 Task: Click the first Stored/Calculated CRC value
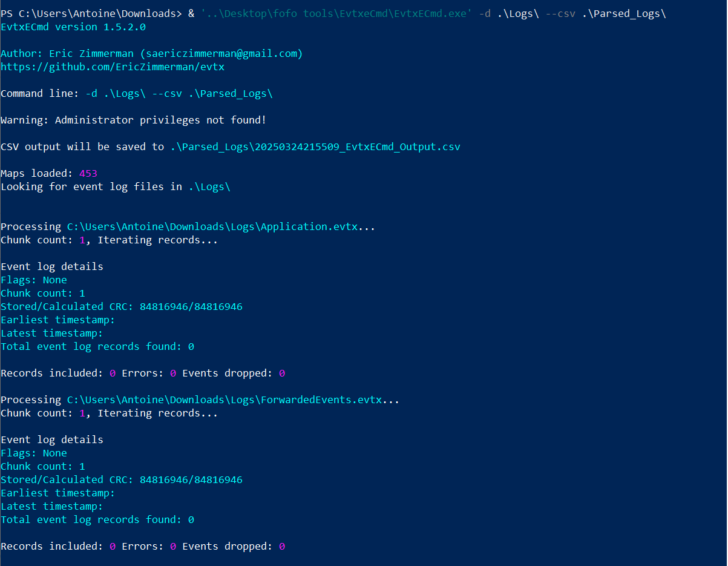[191, 307]
